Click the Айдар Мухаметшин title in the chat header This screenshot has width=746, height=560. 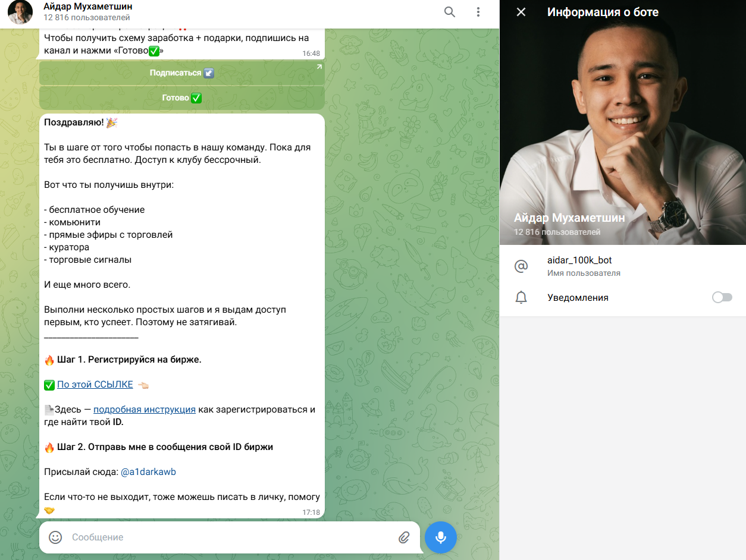[x=88, y=7]
